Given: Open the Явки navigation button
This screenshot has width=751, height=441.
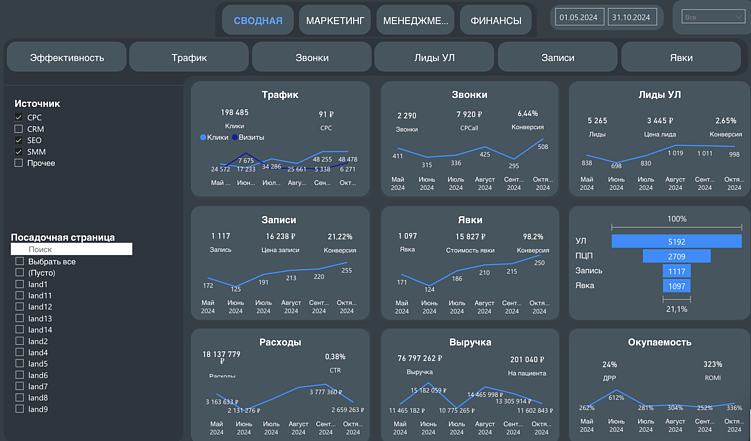Looking at the screenshot, I should [681, 57].
